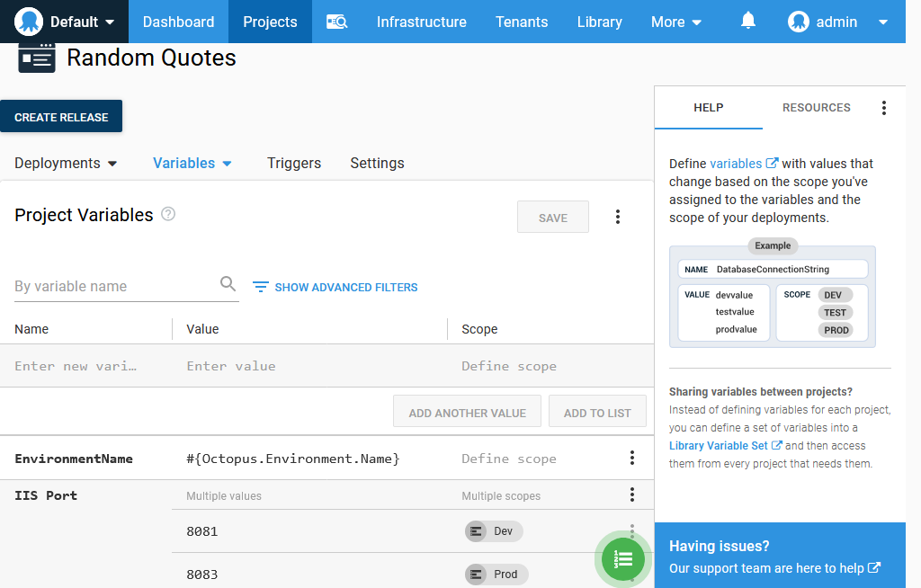Click the help question mark beside Project Variables

point(168,214)
